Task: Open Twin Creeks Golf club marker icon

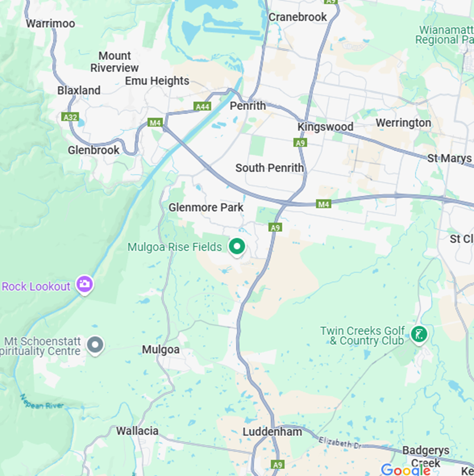Action: (419, 335)
